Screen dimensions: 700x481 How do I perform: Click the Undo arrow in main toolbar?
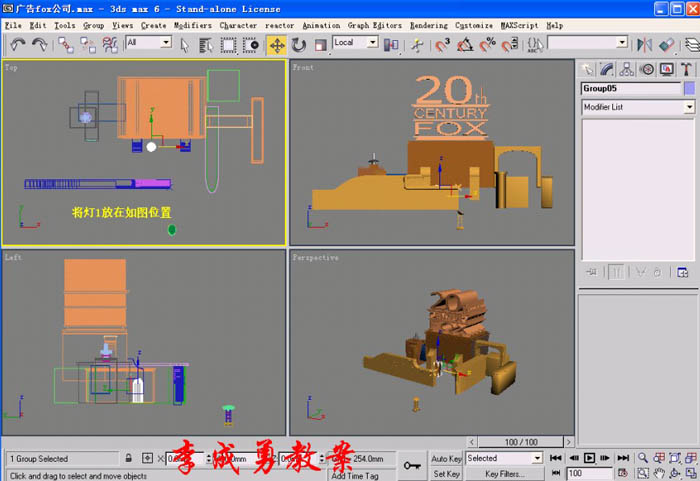point(17,45)
